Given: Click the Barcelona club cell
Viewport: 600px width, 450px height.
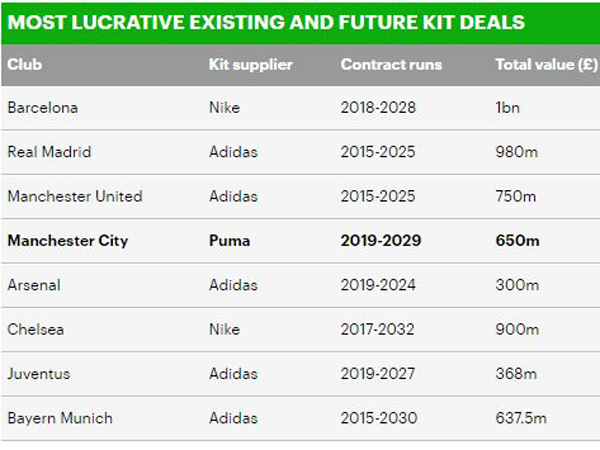Looking at the screenshot, I should click(x=42, y=107).
